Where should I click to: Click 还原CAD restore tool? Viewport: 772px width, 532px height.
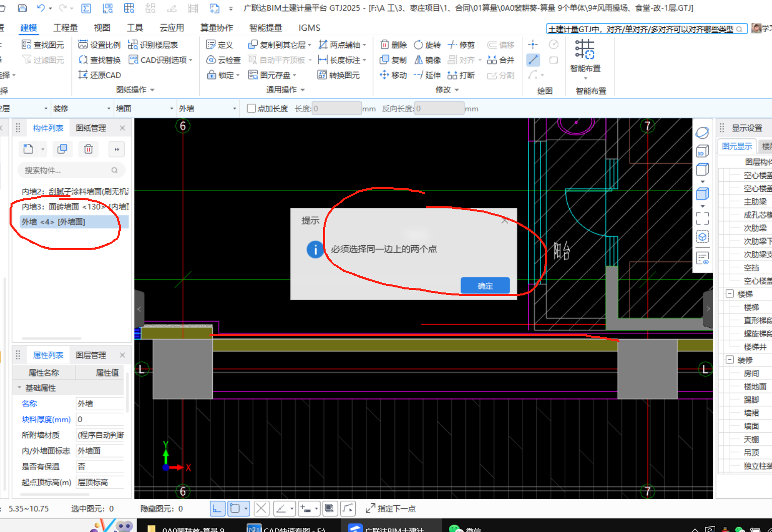[x=100, y=75]
